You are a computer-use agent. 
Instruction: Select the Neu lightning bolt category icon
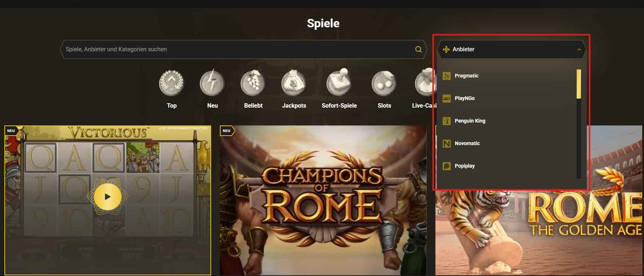pyautogui.click(x=212, y=83)
